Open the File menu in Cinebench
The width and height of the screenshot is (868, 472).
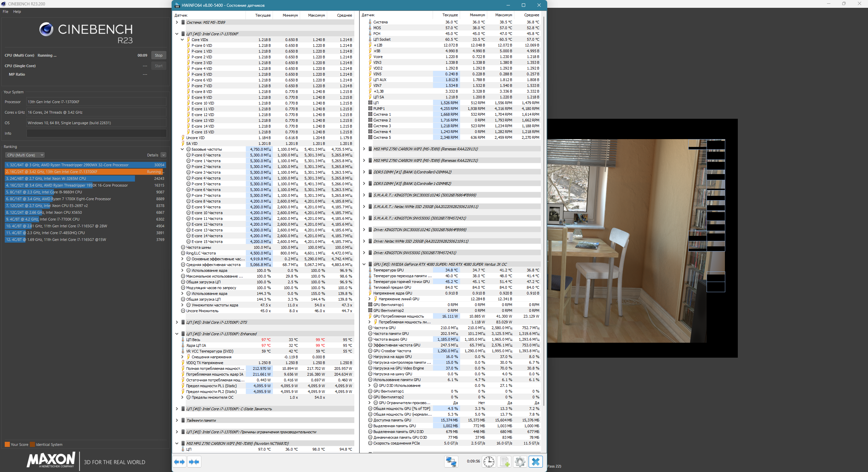pyautogui.click(x=5, y=12)
